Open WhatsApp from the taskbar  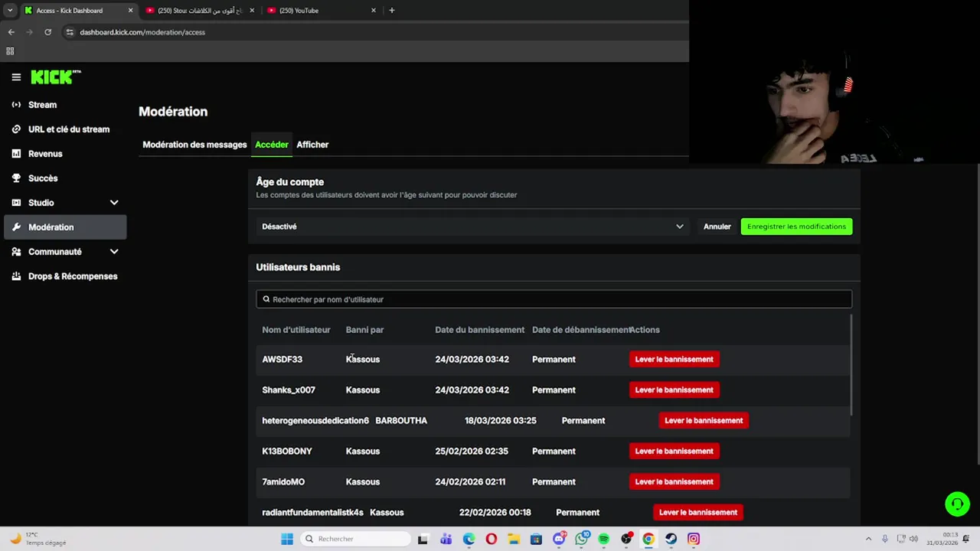582,539
